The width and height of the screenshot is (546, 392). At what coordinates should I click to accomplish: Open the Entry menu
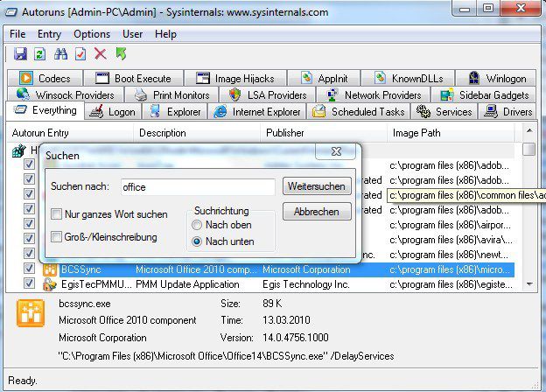(x=49, y=34)
